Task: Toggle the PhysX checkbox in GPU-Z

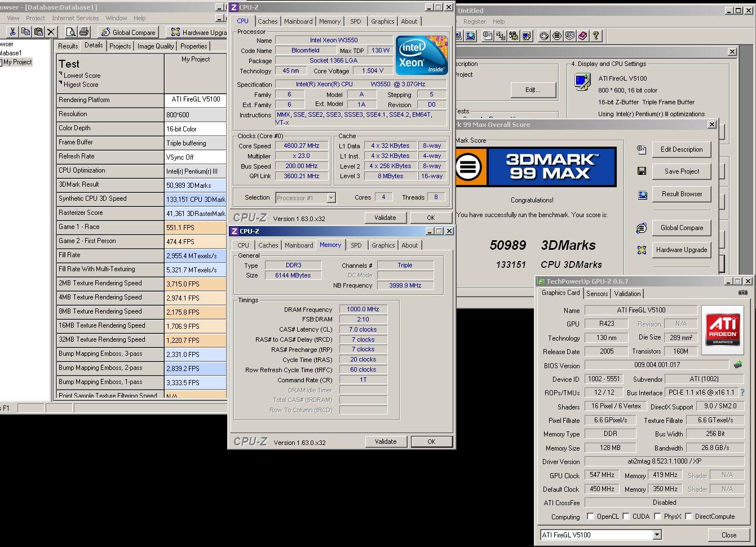Action: [x=657, y=516]
